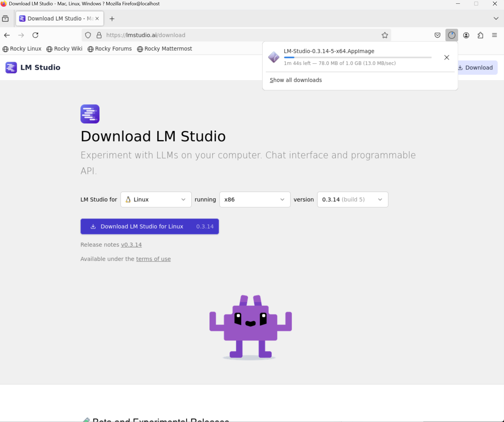Viewport: 504px width, 422px height.
Task: Close the Download LM Studio tab
Action: [97, 18]
